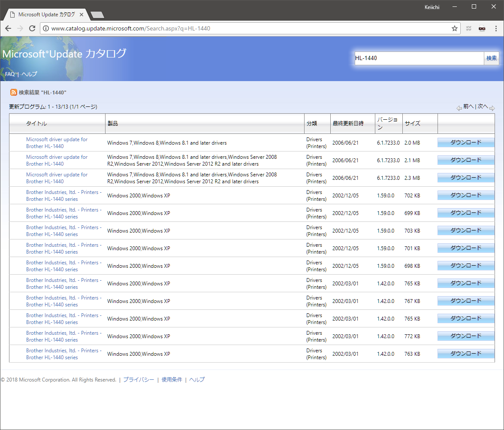Go back with the browser back arrow
Image resolution: width=504 pixels, height=430 pixels.
pyautogui.click(x=8, y=28)
